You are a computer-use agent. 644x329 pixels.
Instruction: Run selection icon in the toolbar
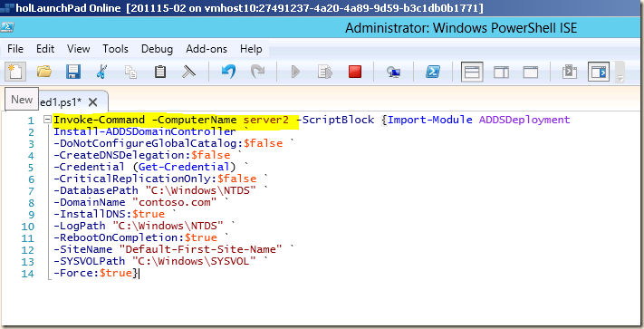click(x=325, y=73)
